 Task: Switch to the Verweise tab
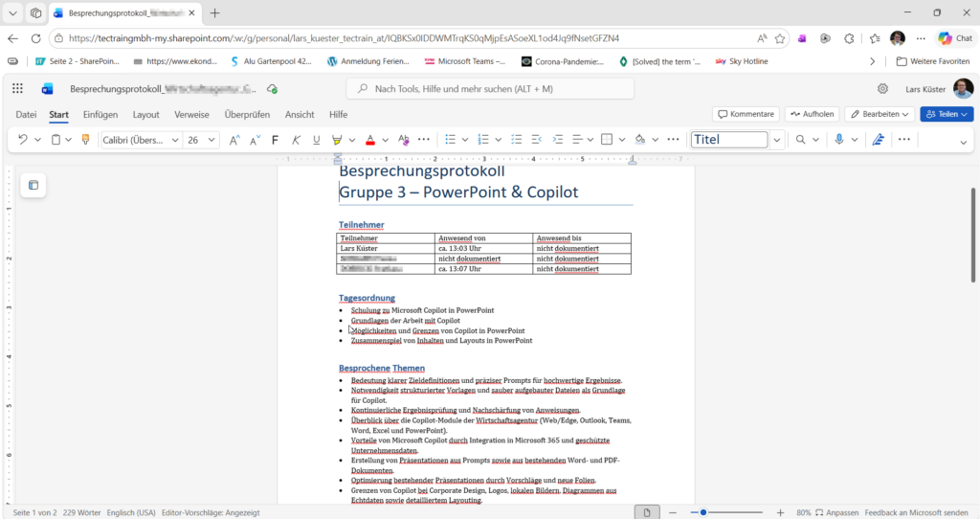(x=191, y=115)
